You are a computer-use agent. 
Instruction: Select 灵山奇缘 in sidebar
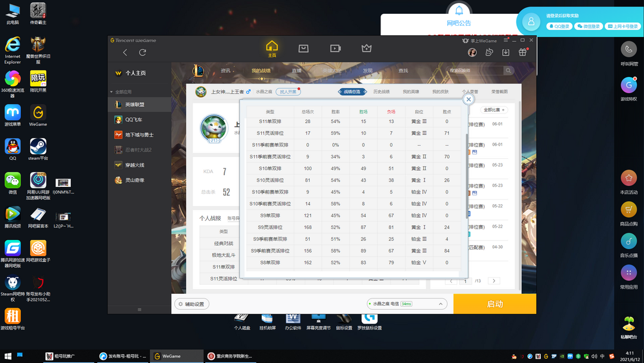click(x=140, y=180)
